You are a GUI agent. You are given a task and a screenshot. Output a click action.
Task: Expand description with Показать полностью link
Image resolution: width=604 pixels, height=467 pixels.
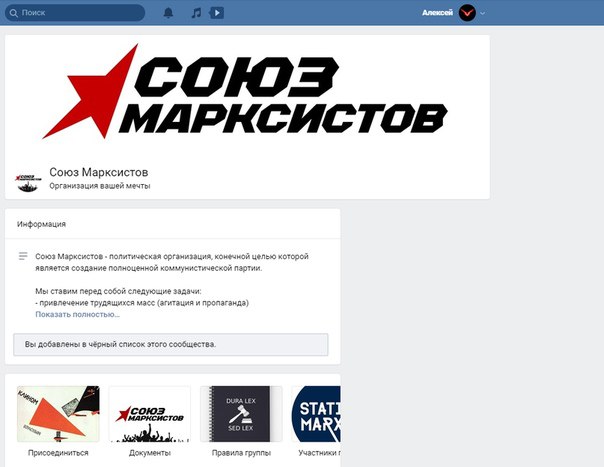pyautogui.click(x=77, y=314)
